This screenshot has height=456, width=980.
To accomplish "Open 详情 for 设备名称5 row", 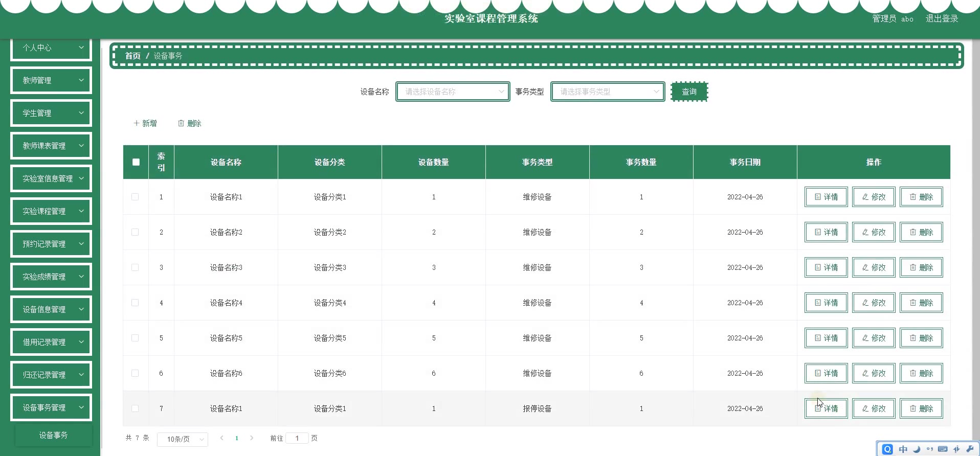I will (826, 338).
